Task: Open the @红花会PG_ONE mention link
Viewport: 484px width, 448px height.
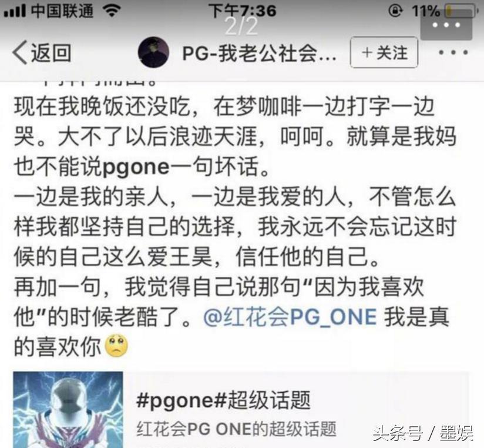Action: coord(290,317)
